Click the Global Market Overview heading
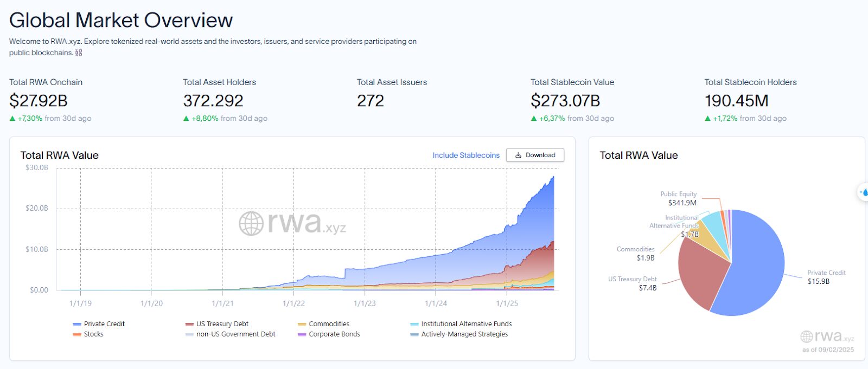868x369 pixels. [x=121, y=21]
